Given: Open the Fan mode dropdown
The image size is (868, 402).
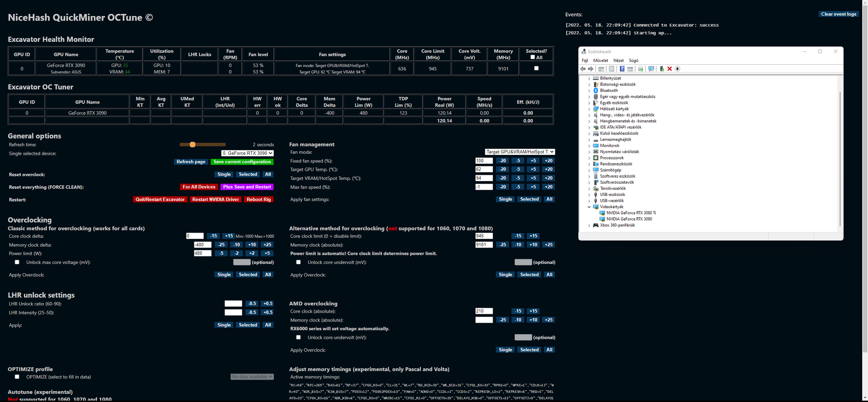Looking at the screenshot, I should tap(520, 152).
